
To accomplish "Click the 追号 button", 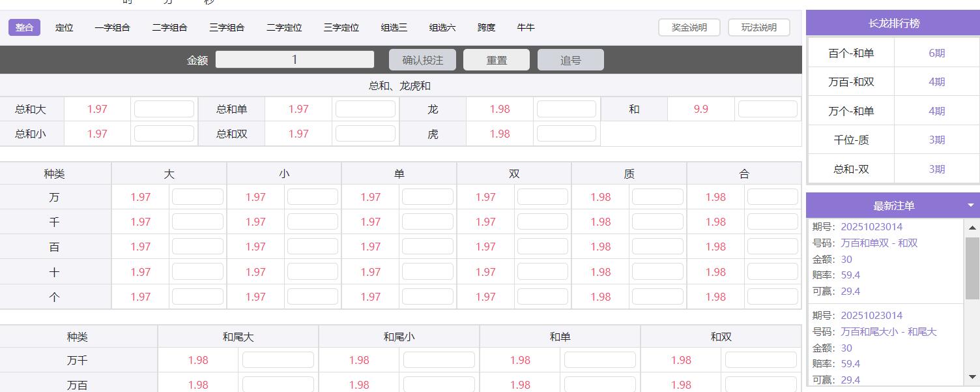I will [x=570, y=60].
